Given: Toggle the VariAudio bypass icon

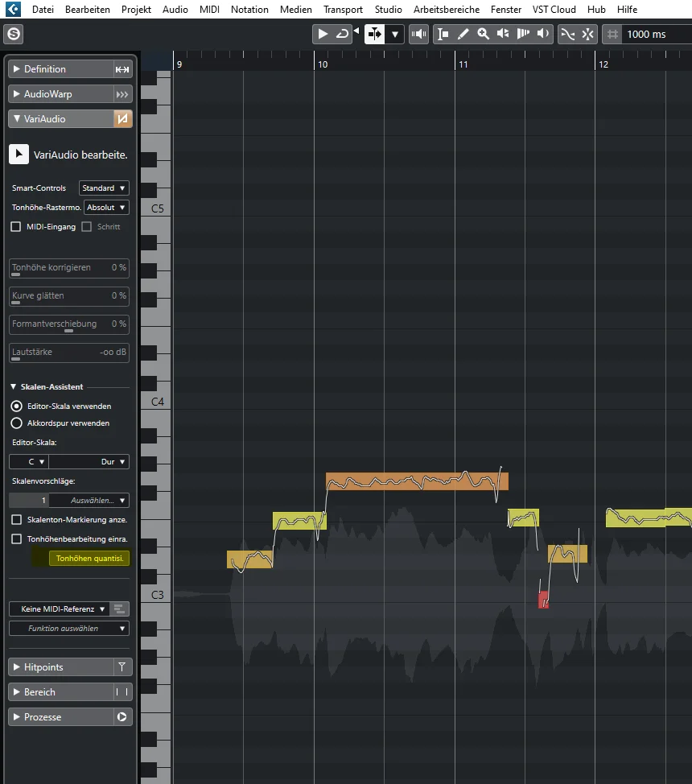Looking at the screenshot, I should tap(122, 119).
